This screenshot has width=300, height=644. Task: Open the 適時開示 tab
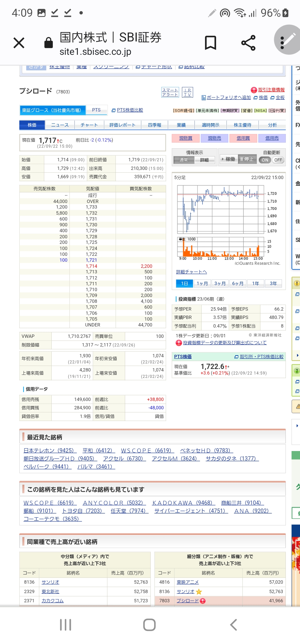(x=211, y=125)
